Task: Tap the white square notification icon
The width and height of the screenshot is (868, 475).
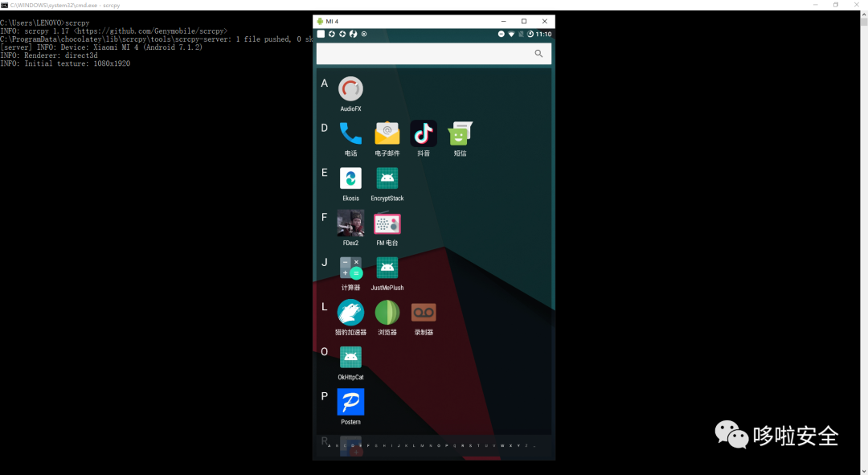Action: coord(321,34)
